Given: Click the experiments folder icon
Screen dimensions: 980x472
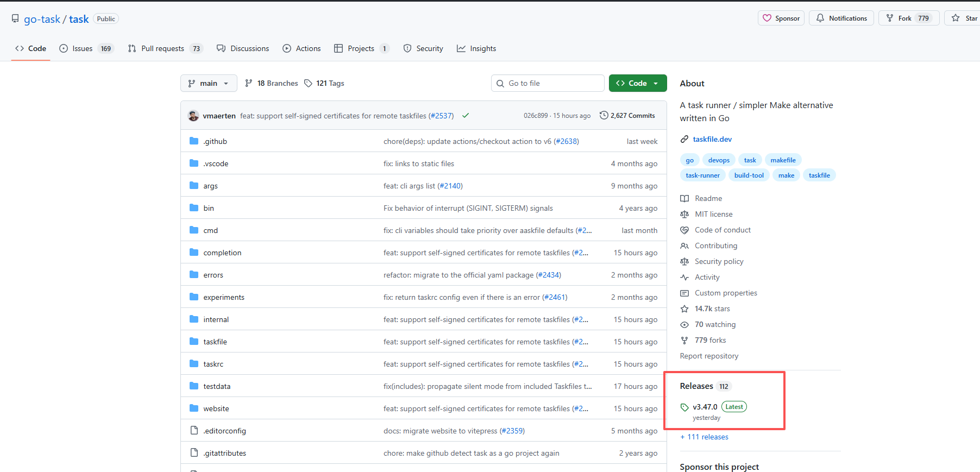Looking at the screenshot, I should coord(194,297).
